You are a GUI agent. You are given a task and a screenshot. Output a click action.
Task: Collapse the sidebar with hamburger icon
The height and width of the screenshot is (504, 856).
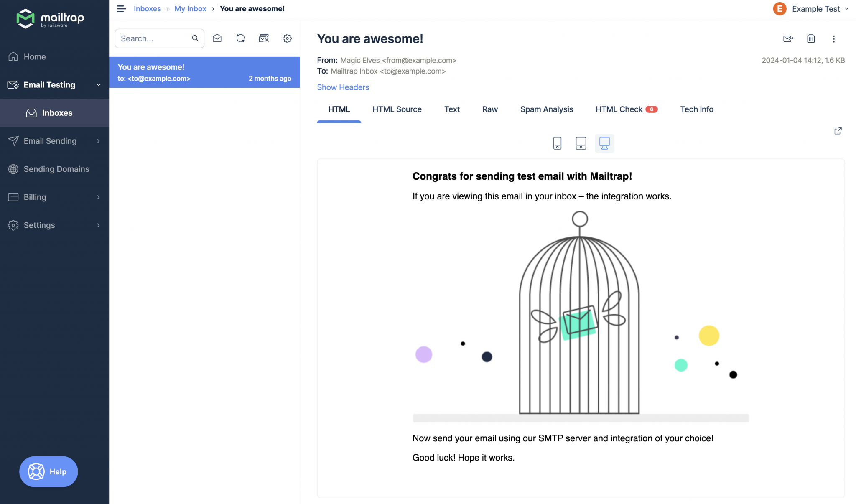point(121,8)
